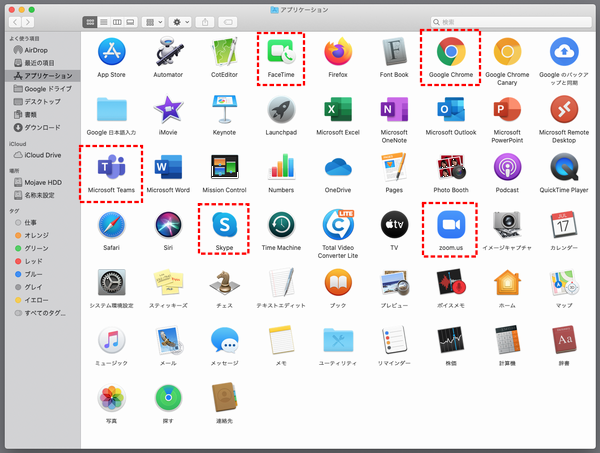600x453 pixels.
Task: Go back with the left arrow
Action: (15, 22)
